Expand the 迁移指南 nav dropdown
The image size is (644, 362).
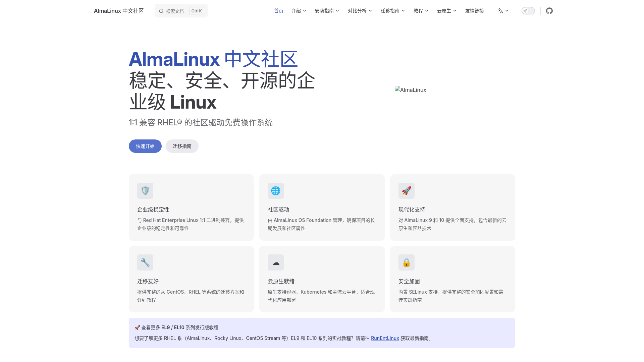(393, 11)
